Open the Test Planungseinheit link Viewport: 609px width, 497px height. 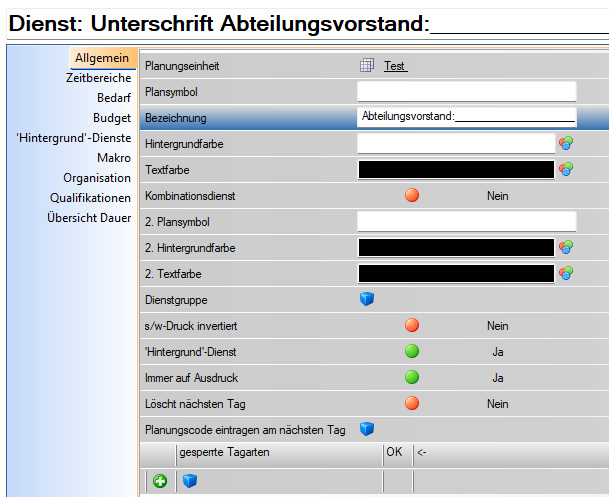click(x=395, y=66)
